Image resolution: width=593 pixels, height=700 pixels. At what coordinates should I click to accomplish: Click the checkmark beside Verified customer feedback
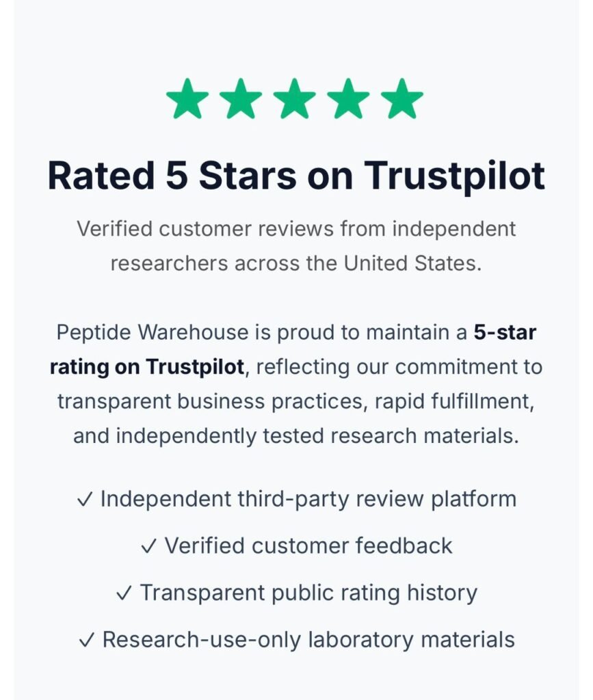coord(148,546)
